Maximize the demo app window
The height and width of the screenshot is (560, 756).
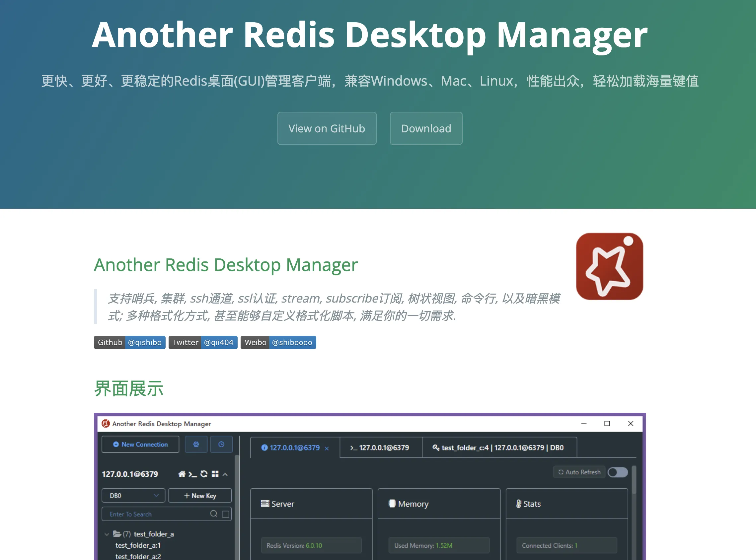(607, 424)
